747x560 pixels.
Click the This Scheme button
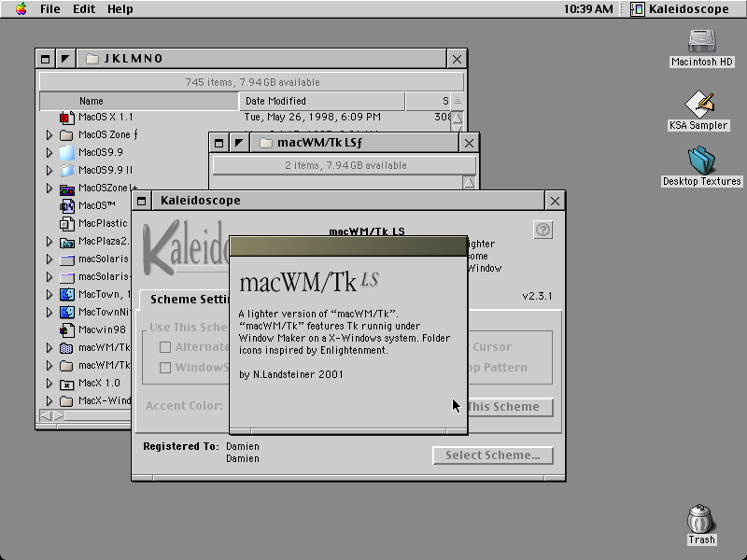(x=510, y=407)
